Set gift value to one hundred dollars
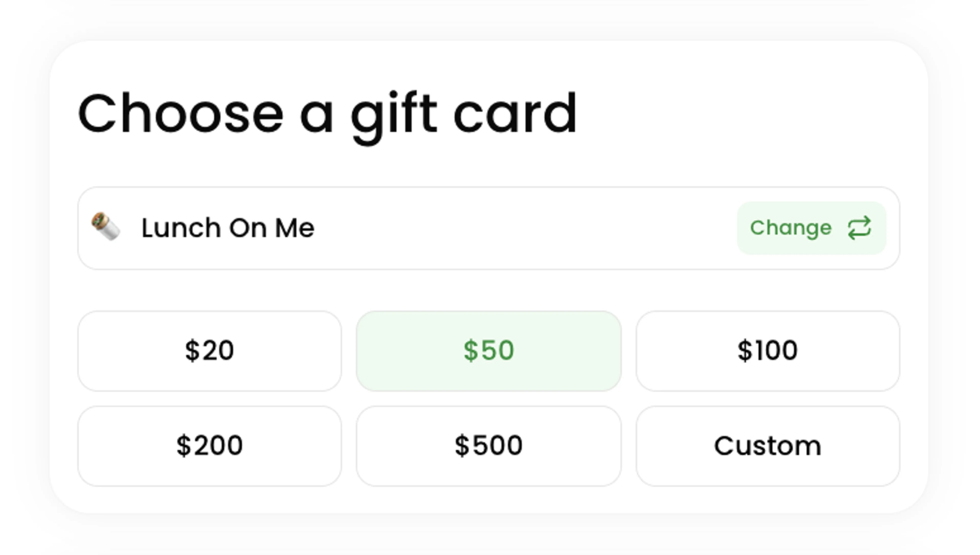The width and height of the screenshot is (980, 555). [767, 351]
